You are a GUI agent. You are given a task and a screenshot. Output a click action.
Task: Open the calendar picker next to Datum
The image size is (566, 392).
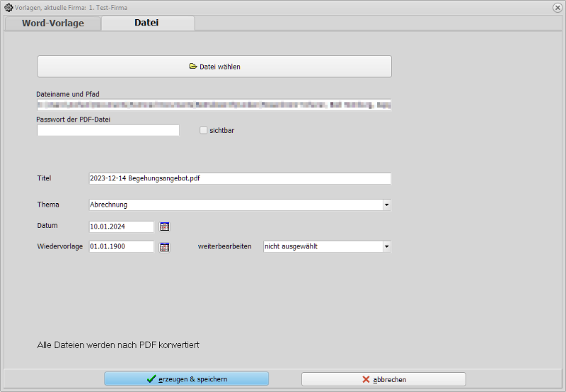165,226
